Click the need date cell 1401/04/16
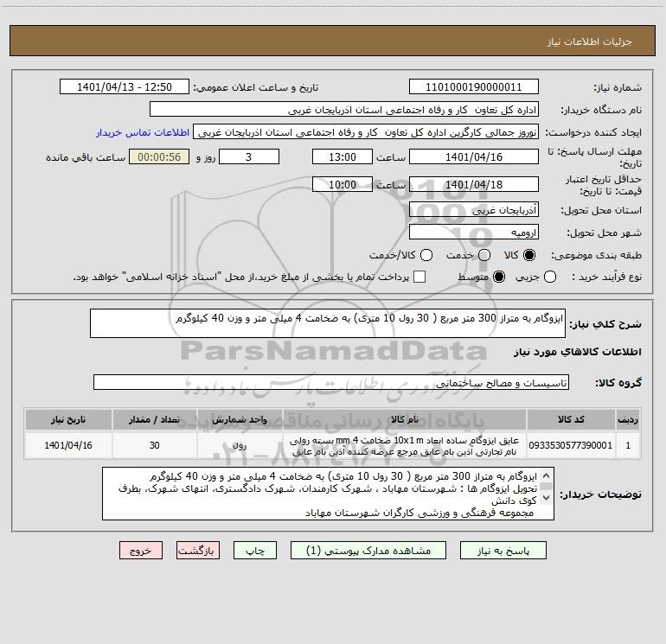The width and height of the screenshot is (666, 644). coord(68,445)
